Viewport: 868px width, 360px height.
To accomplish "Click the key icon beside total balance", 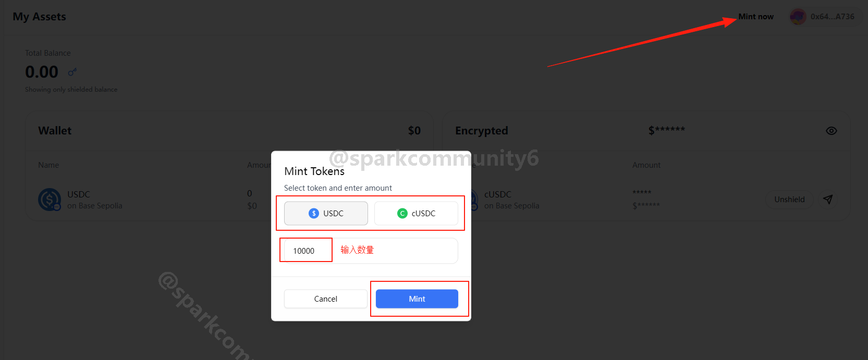I will (72, 72).
